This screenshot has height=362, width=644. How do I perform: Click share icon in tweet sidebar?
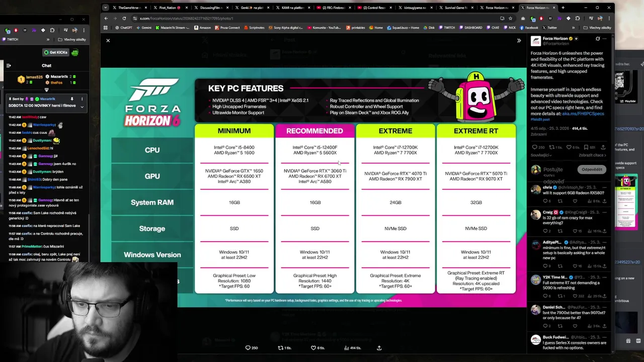tap(603, 147)
